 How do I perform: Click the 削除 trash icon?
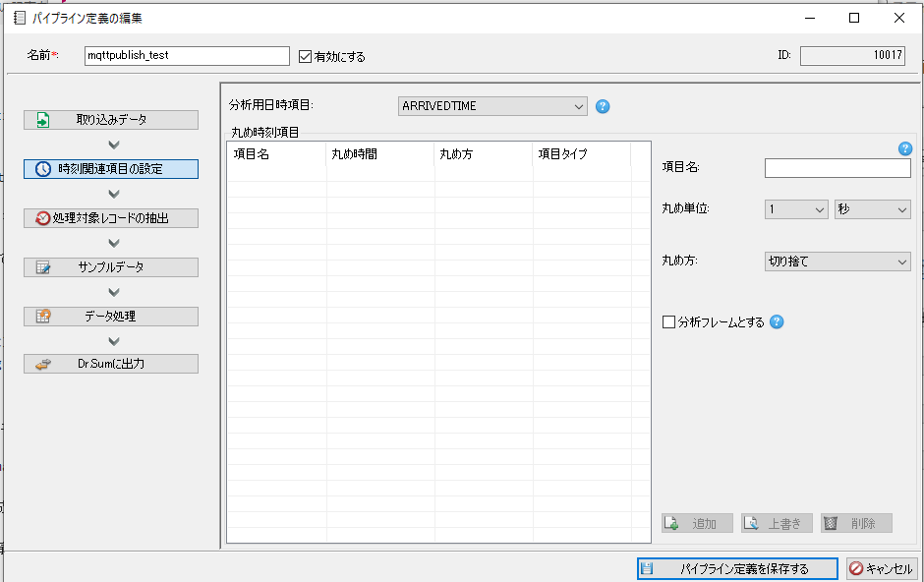pyautogui.click(x=831, y=523)
